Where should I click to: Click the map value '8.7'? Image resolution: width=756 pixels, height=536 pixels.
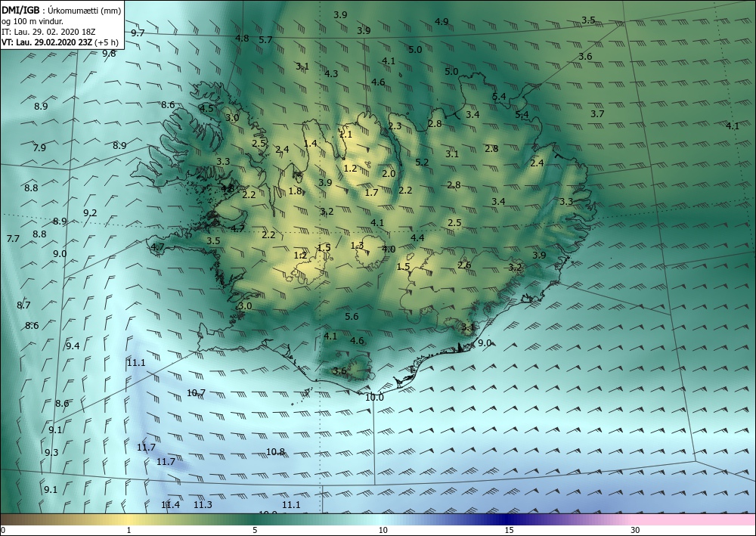click(x=23, y=305)
